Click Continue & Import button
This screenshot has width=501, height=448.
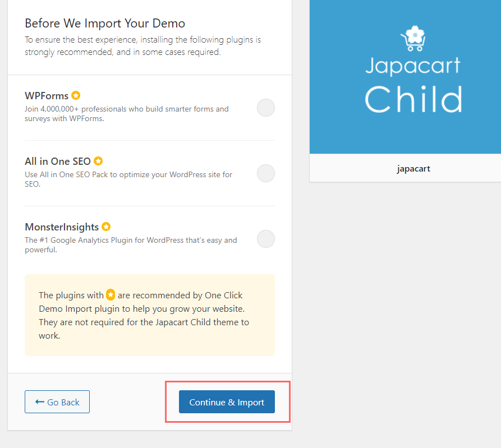tap(227, 401)
